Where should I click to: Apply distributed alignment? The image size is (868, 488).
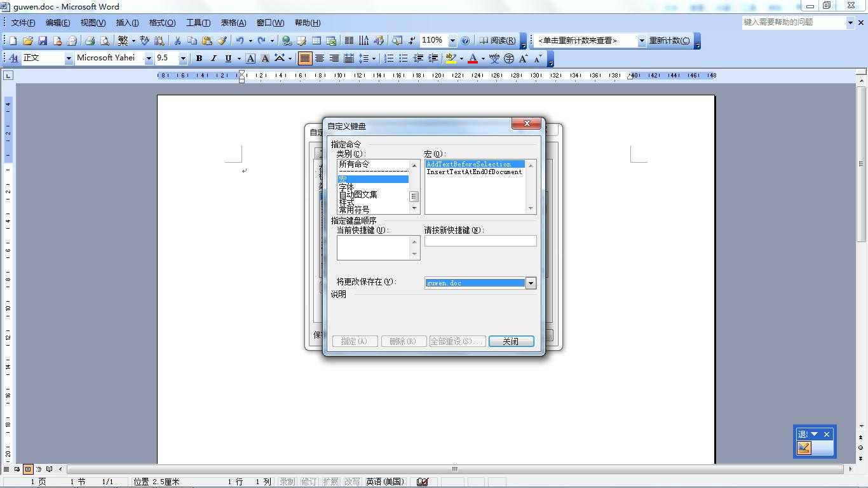click(349, 58)
